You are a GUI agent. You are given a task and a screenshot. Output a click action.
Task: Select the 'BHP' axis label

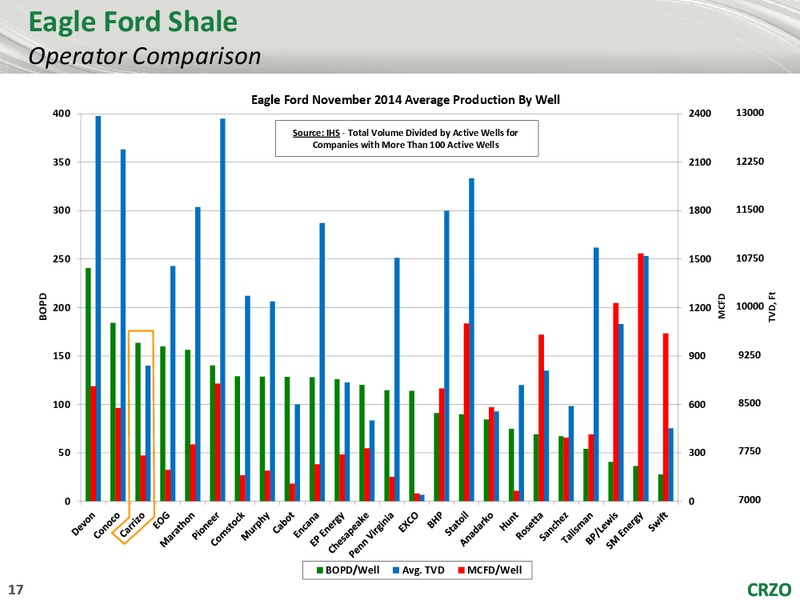point(436,521)
